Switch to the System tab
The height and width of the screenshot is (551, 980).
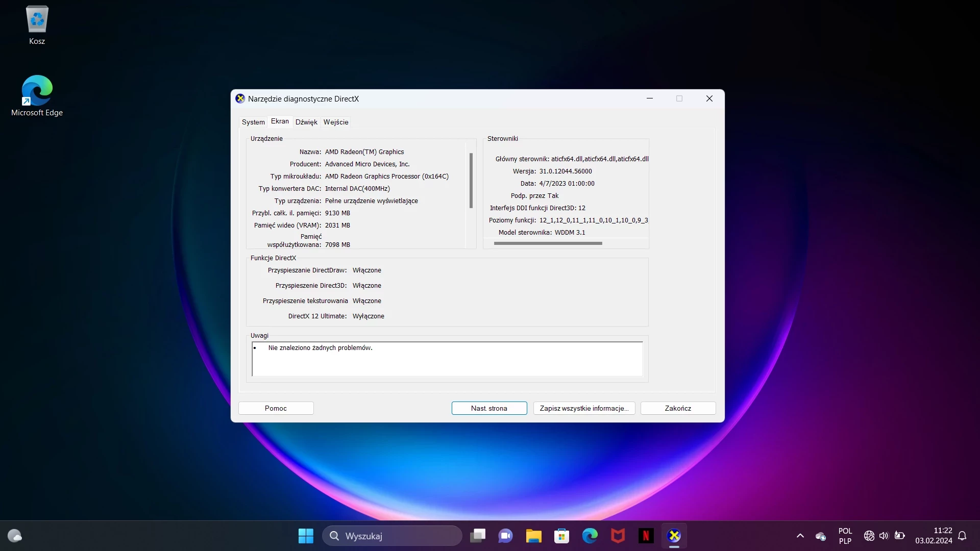pos(253,122)
